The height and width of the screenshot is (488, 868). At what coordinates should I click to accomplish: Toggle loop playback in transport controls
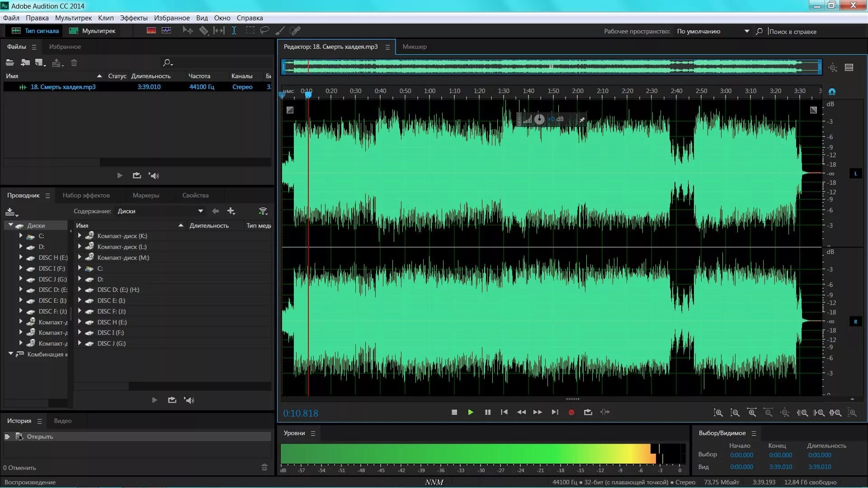point(588,412)
